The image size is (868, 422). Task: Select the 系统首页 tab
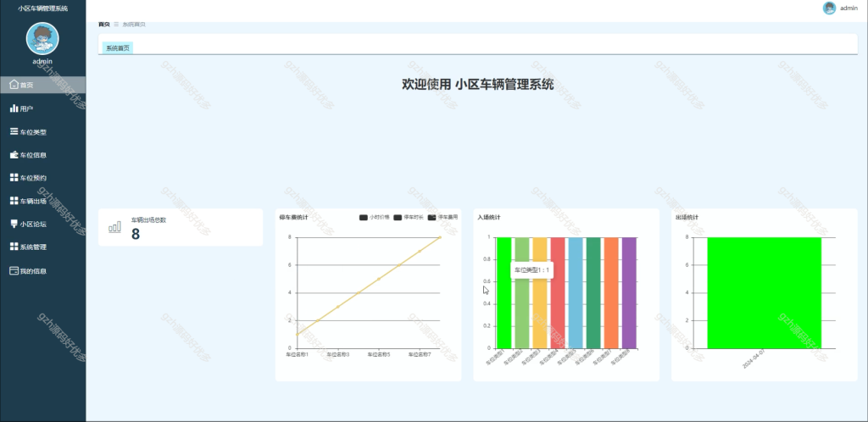tap(118, 48)
